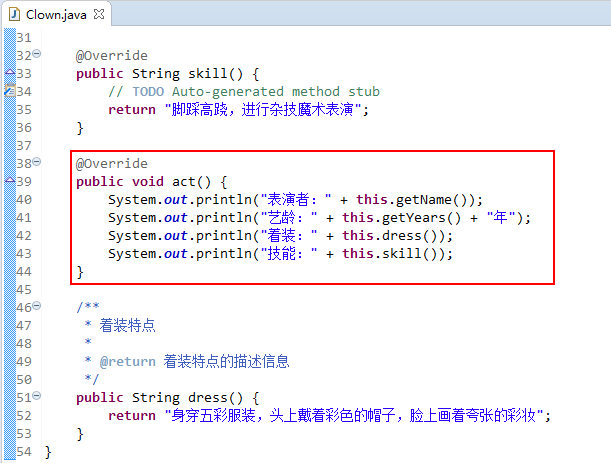Click the closing class brace on line 54
Viewport: 611px width, 463px height.
pos(48,452)
